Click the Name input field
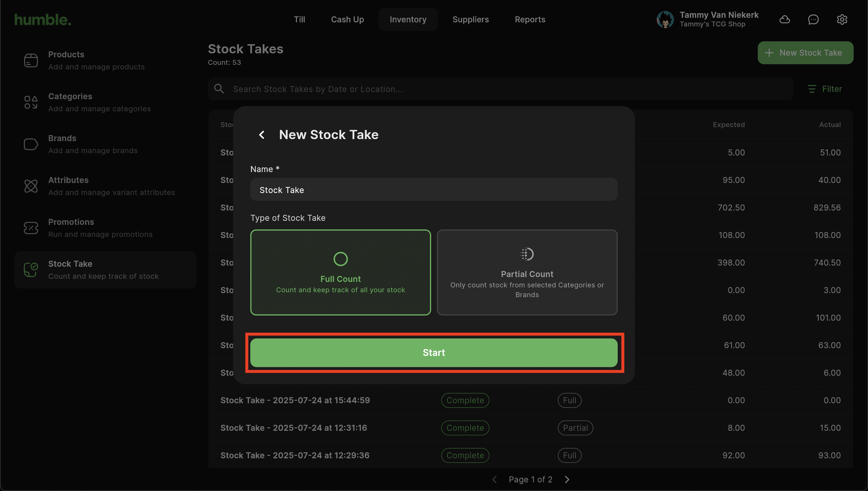 point(434,190)
